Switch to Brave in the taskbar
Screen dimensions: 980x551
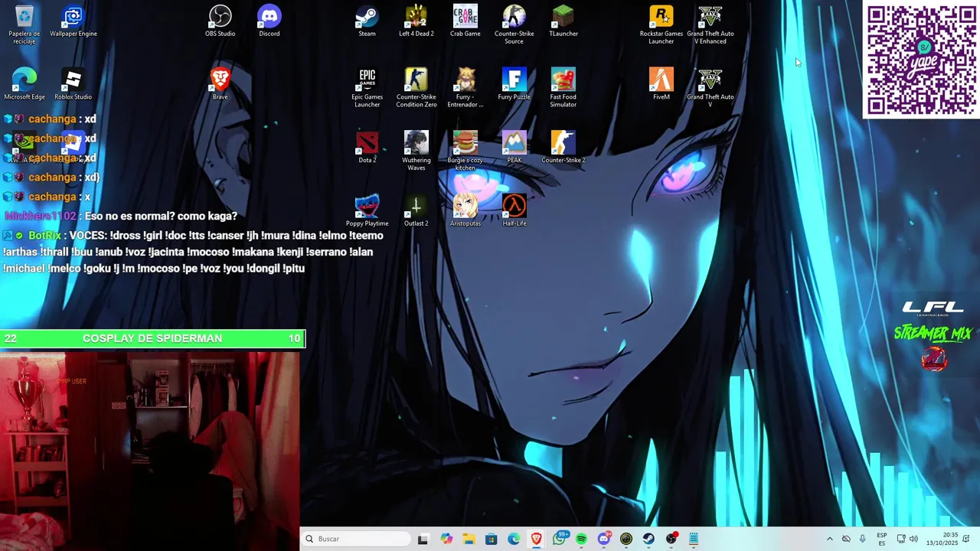point(537,539)
